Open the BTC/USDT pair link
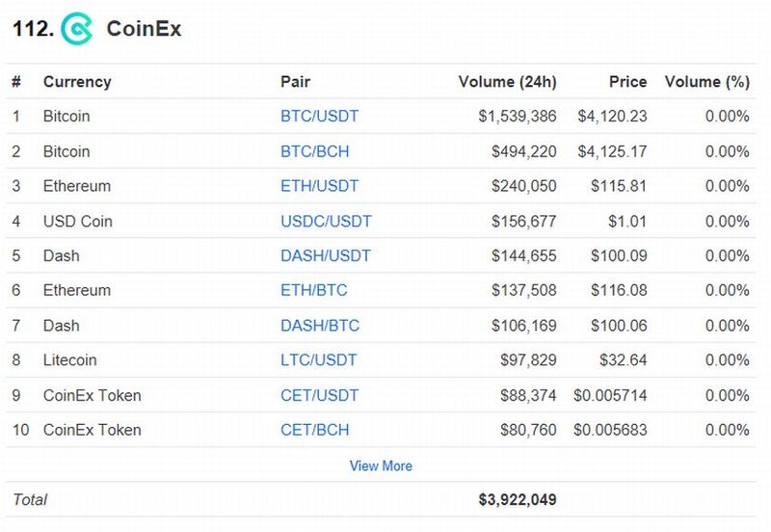Screen dimensions: 771x532 319,117
